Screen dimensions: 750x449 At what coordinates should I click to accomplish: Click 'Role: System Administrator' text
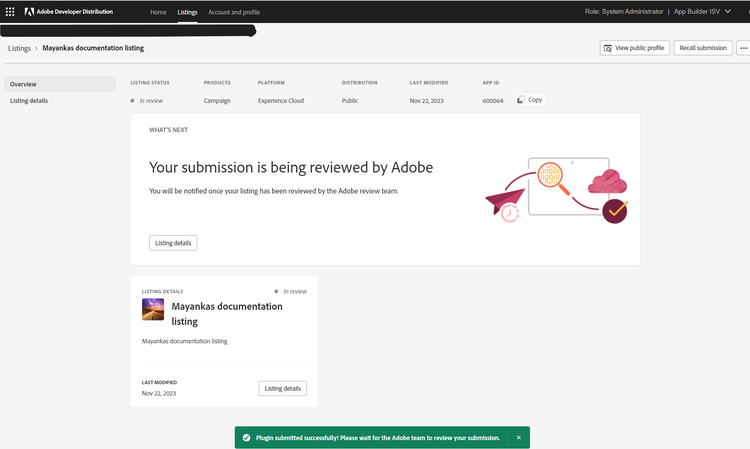coord(624,11)
